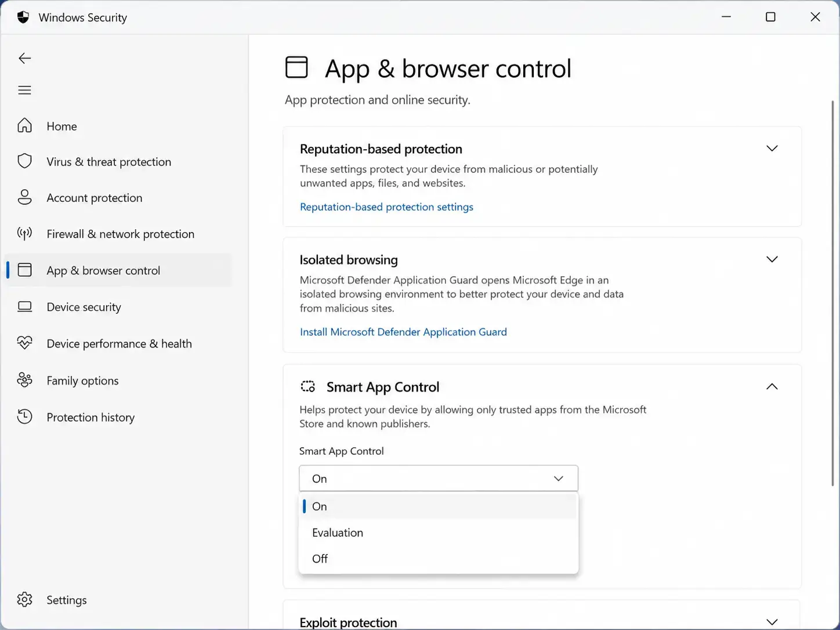Open Device performance & health section

[x=120, y=343]
